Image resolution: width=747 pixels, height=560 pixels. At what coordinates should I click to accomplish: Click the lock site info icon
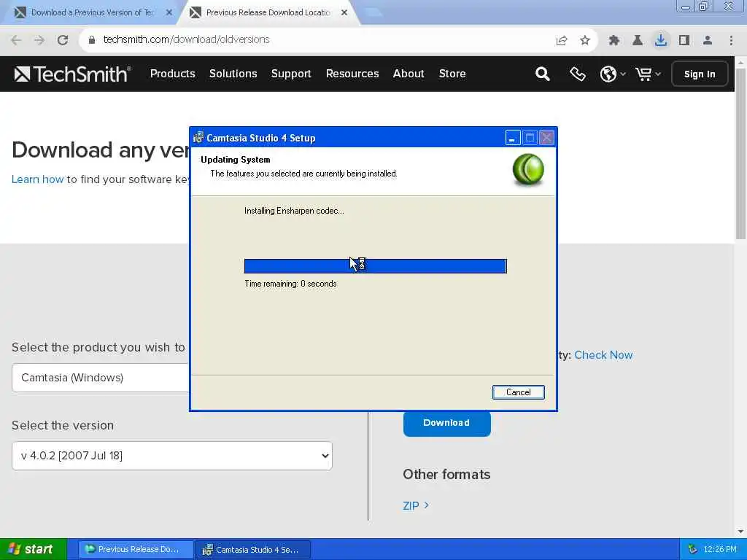coord(92,40)
